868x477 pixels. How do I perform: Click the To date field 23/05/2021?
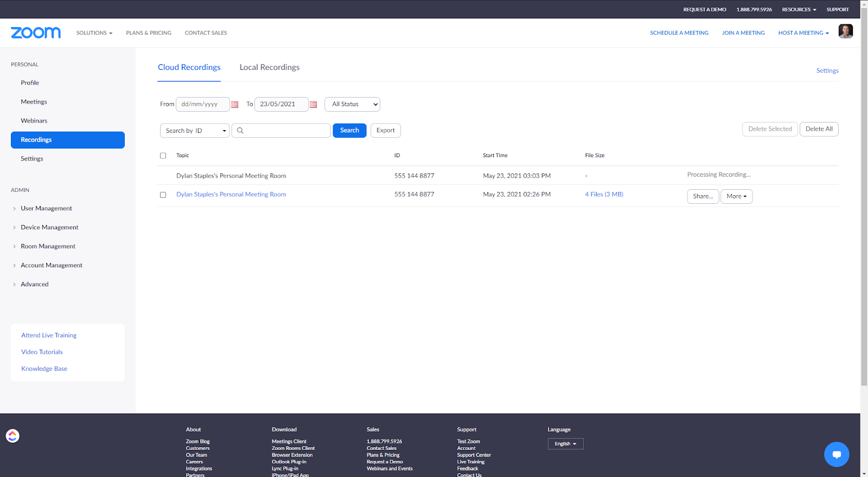tap(281, 104)
